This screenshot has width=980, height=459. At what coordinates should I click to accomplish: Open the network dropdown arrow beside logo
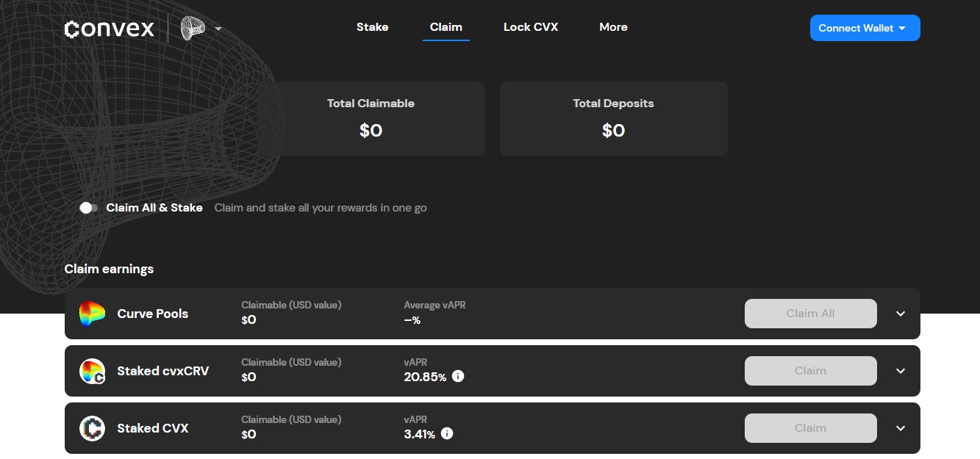coord(218,29)
